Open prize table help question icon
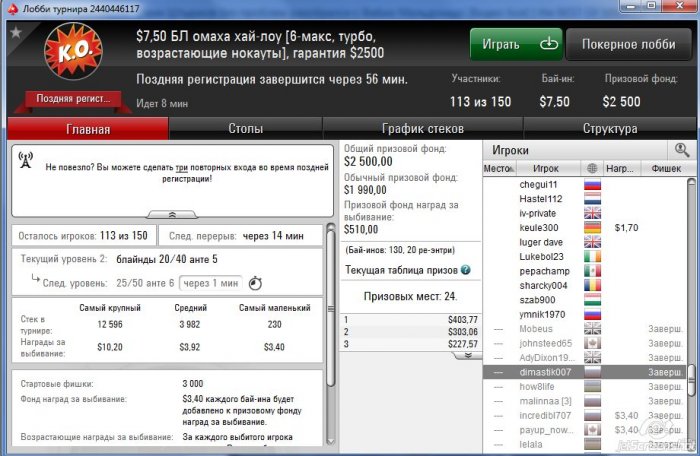700x456 pixels. tap(466, 270)
